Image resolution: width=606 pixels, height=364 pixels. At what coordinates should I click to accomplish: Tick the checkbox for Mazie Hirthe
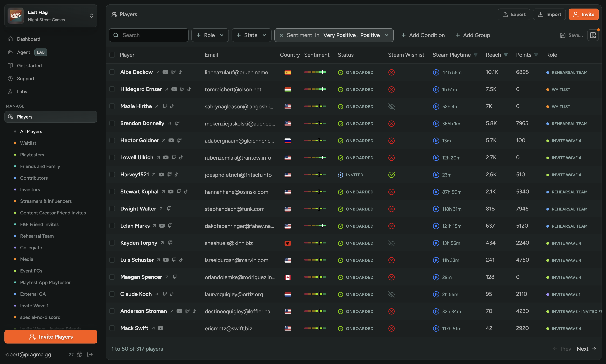click(112, 106)
